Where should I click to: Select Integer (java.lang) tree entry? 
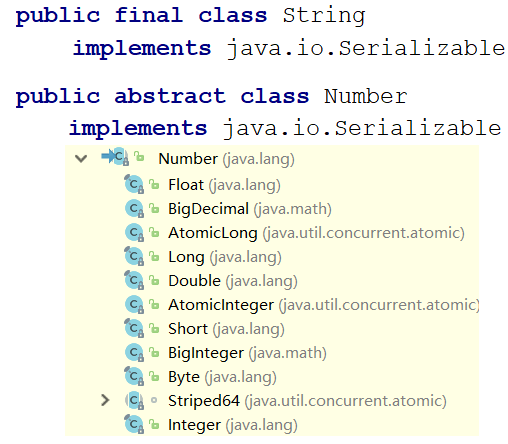[x=233, y=425]
